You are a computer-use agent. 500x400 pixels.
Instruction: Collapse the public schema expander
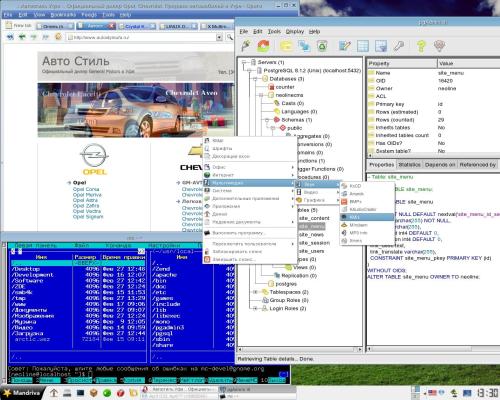(273, 128)
